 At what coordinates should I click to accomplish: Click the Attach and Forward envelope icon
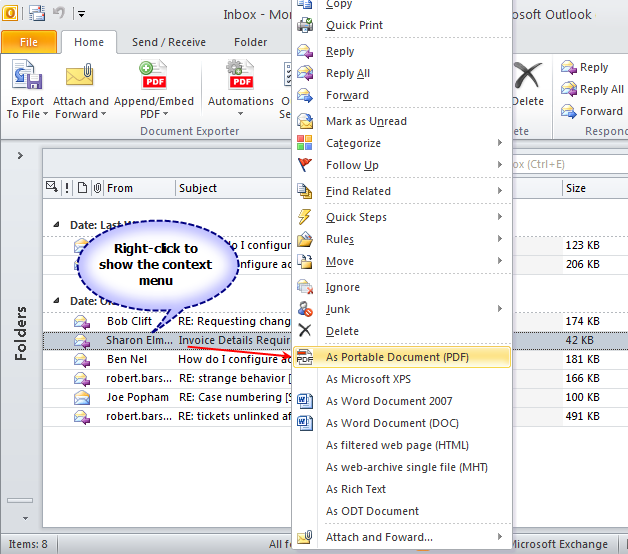tap(80, 75)
